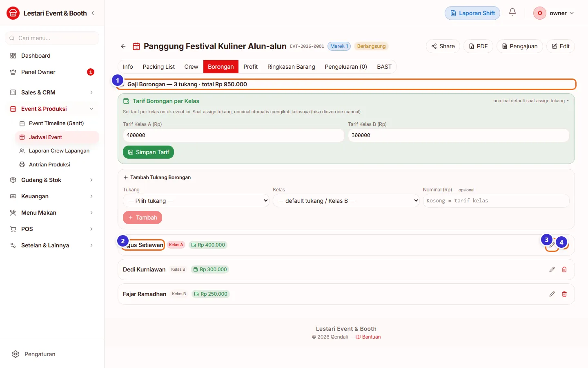Open the Crew tab
The width and height of the screenshot is (588, 368).
click(191, 67)
